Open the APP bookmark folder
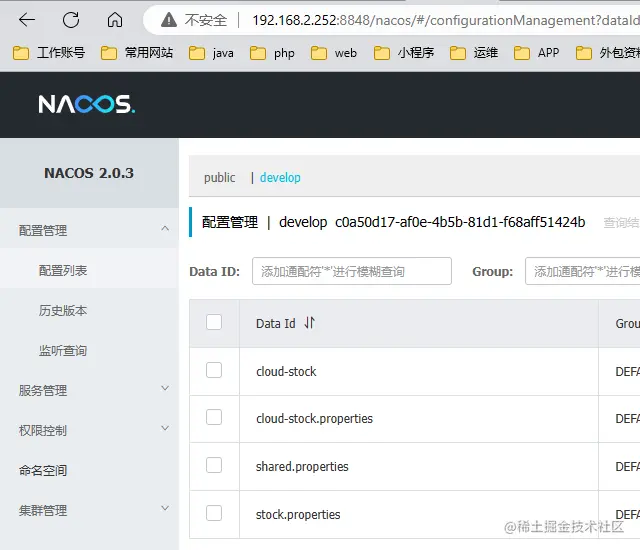Viewport: 640px width, 550px height. click(536, 53)
